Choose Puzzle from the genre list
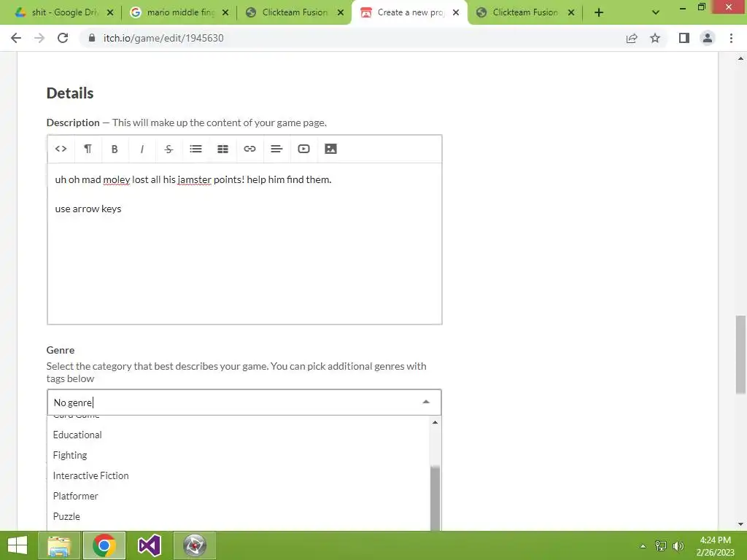747x560 pixels. (239, 517)
